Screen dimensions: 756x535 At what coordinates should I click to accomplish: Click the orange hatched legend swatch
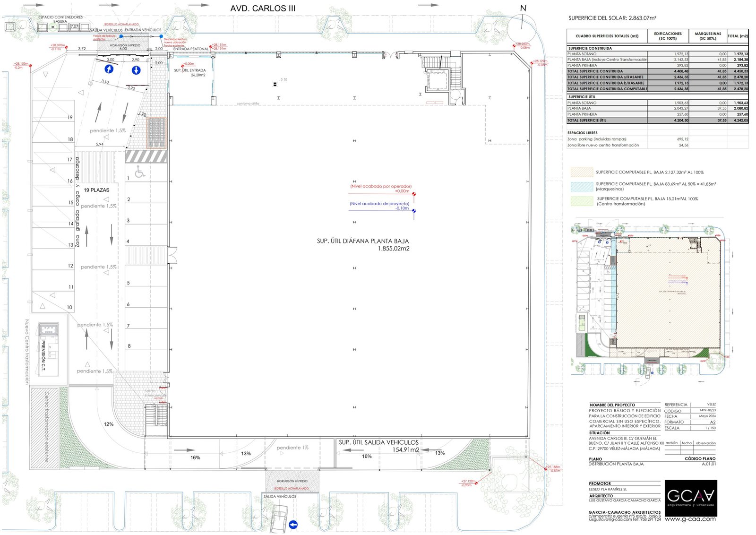pyautogui.click(x=582, y=173)
